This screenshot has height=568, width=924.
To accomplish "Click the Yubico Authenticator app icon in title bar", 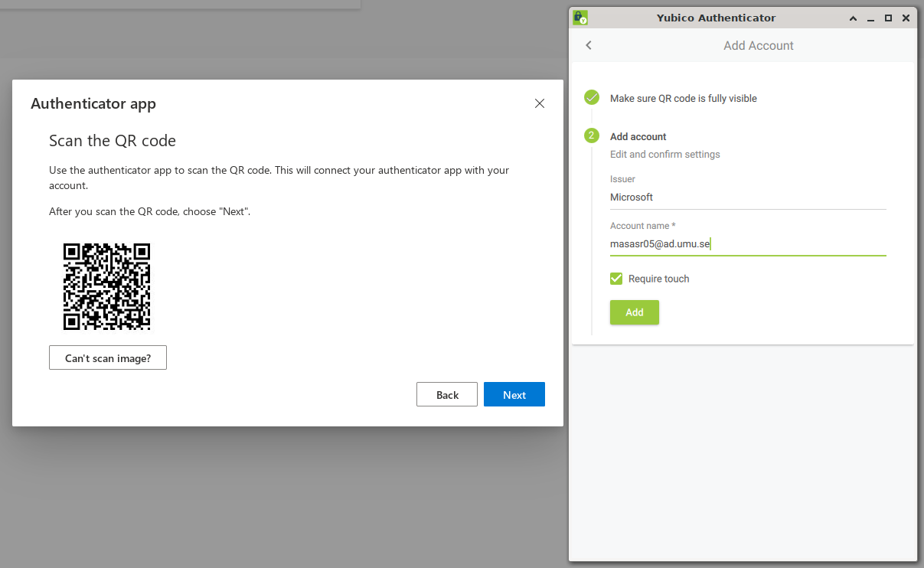I will click(x=580, y=18).
